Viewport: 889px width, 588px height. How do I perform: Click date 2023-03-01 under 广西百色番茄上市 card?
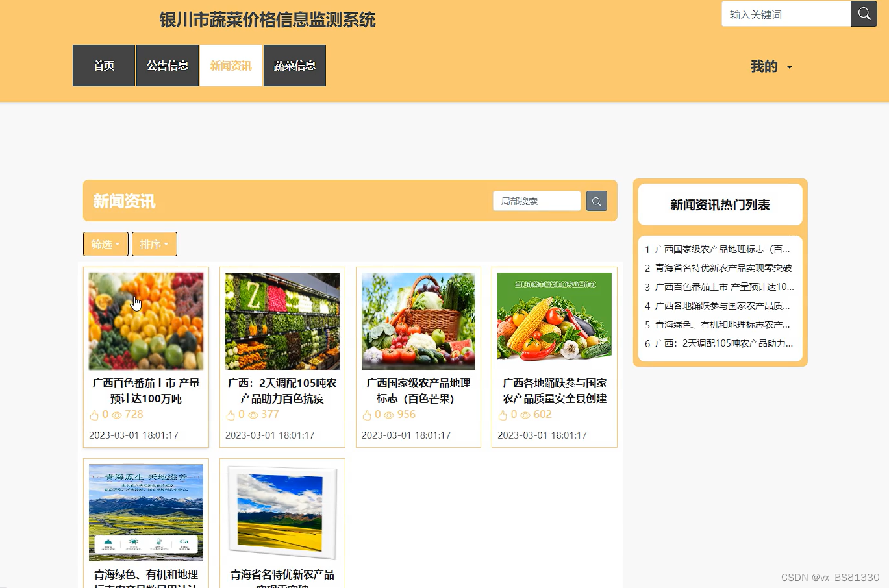click(x=134, y=435)
